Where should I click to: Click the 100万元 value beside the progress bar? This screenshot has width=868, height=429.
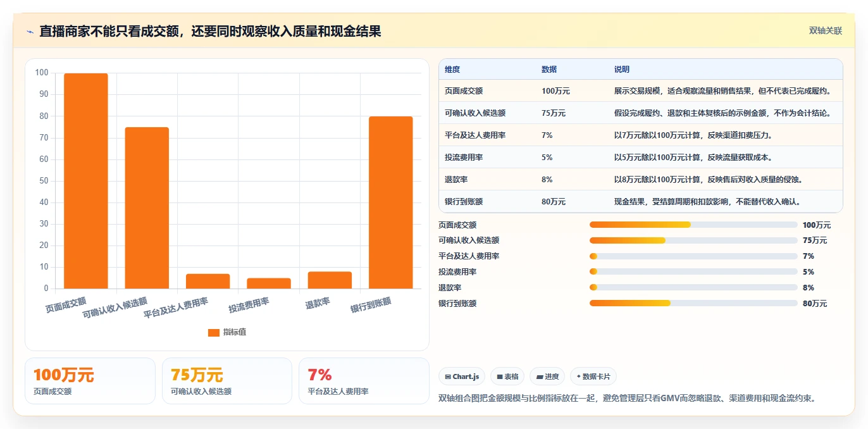coord(817,225)
